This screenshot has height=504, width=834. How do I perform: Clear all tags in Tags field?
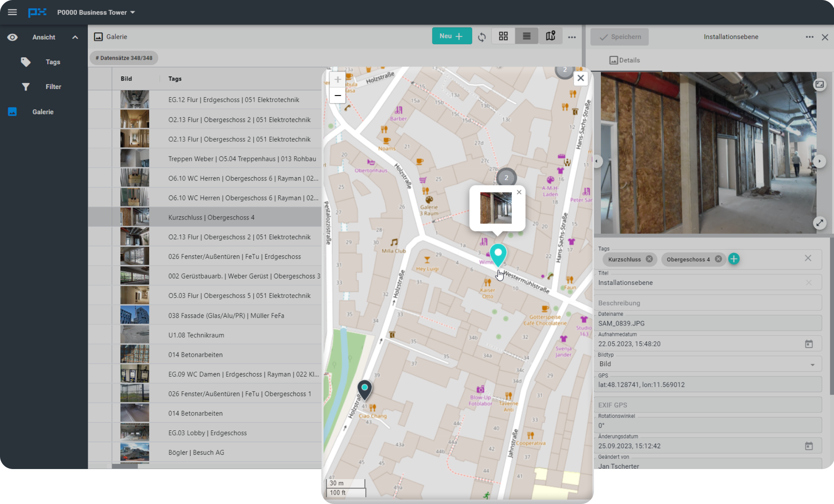tap(808, 259)
